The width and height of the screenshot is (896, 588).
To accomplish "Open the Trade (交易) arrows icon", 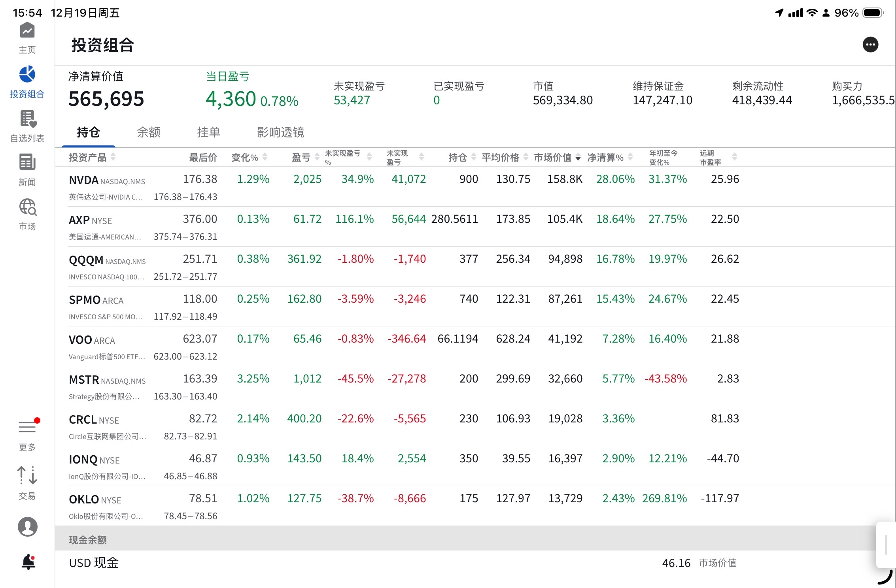I will [27, 475].
